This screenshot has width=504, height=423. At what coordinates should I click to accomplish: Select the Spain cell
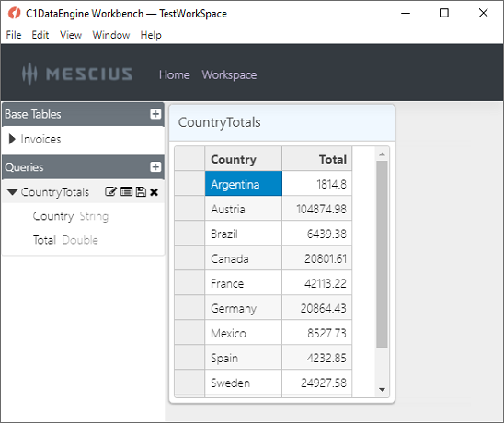(244, 357)
